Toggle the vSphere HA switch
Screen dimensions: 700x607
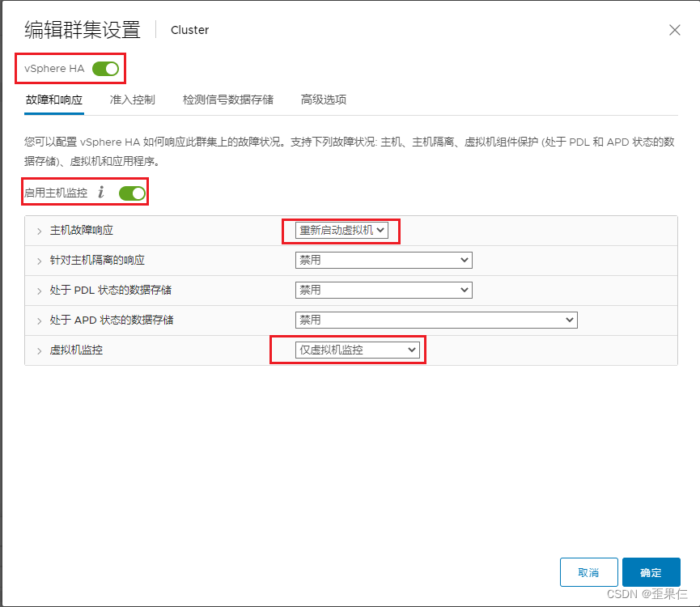[x=105, y=69]
